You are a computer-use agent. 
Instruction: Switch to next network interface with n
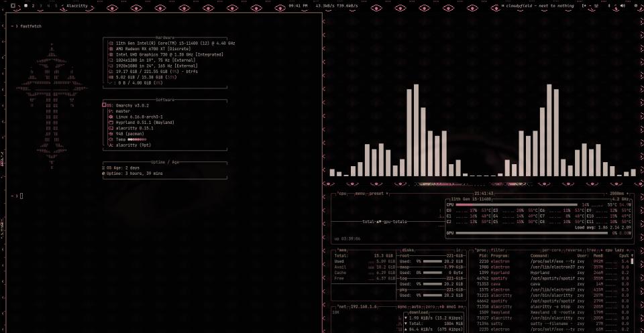(x=462, y=306)
